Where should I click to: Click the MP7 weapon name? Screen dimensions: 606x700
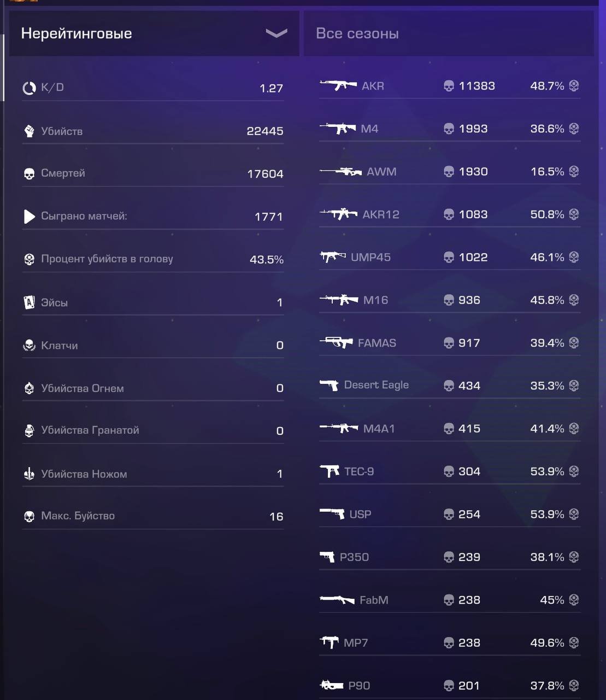click(x=356, y=643)
